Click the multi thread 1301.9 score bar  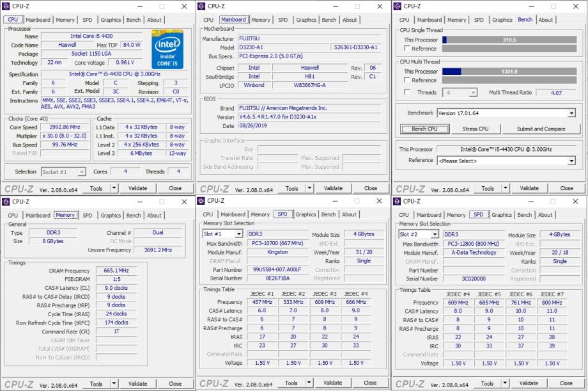(x=509, y=72)
